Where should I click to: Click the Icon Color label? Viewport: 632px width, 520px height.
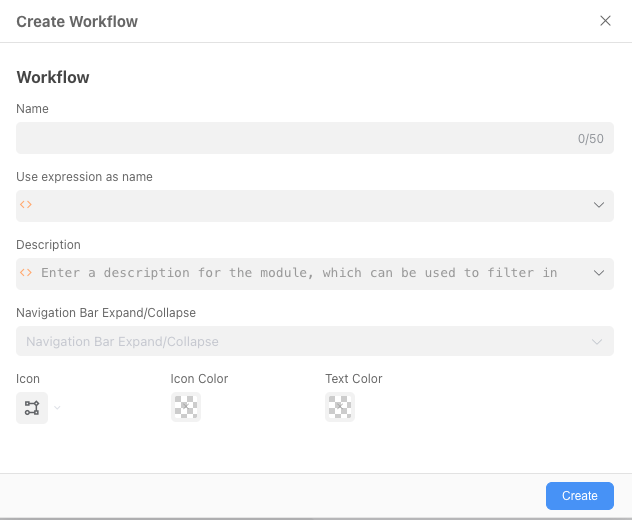pyautogui.click(x=199, y=379)
